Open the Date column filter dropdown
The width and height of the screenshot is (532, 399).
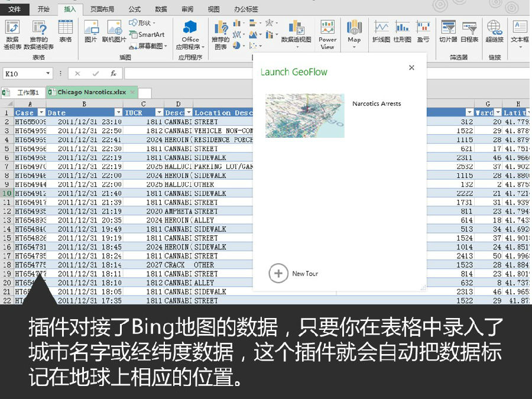click(118, 112)
